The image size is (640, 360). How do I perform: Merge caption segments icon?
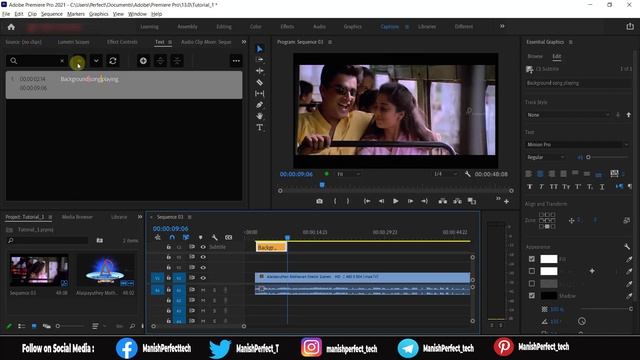(x=177, y=61)
